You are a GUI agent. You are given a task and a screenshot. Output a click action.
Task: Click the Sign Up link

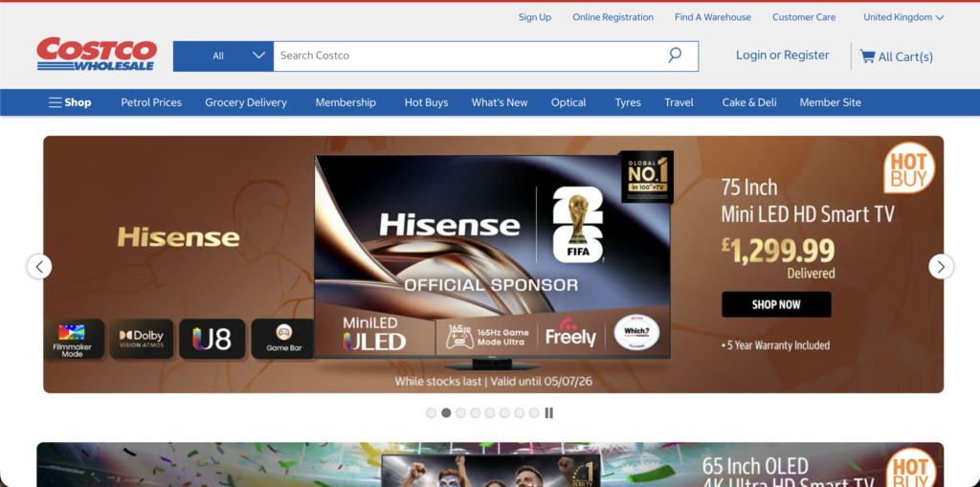click(x=535, y=17)
